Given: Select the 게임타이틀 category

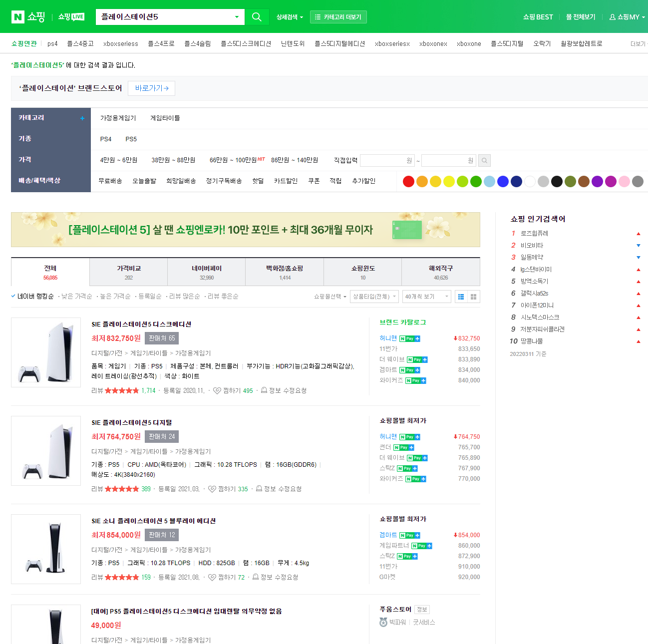Looking at the screenshot, I should click(x=165, y=118).
